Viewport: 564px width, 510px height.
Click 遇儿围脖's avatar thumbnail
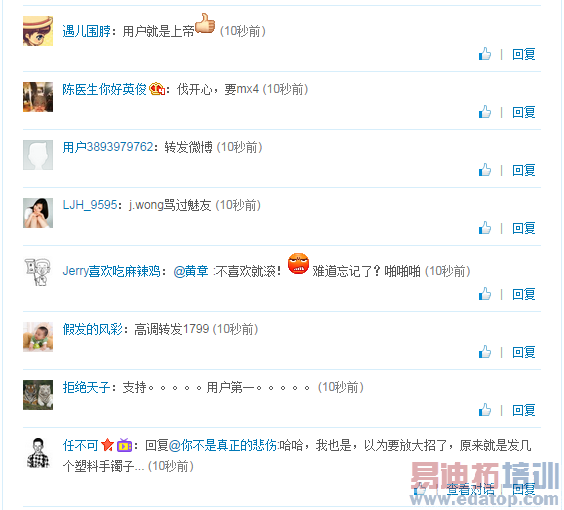(38, 31)
